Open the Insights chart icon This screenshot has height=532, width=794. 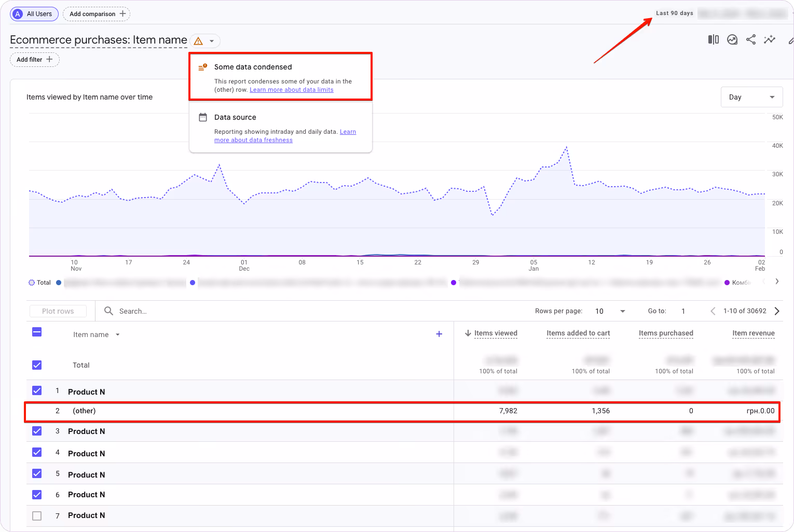coord(732,39)
